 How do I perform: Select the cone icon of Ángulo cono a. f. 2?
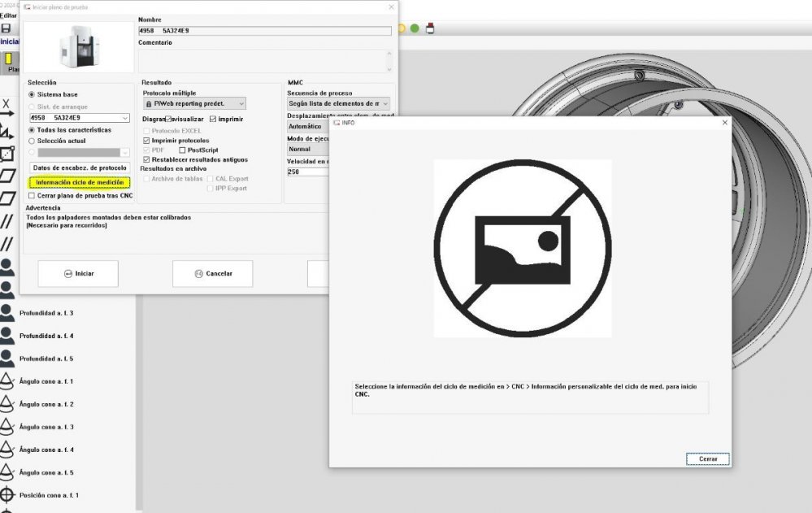(7, 404)
